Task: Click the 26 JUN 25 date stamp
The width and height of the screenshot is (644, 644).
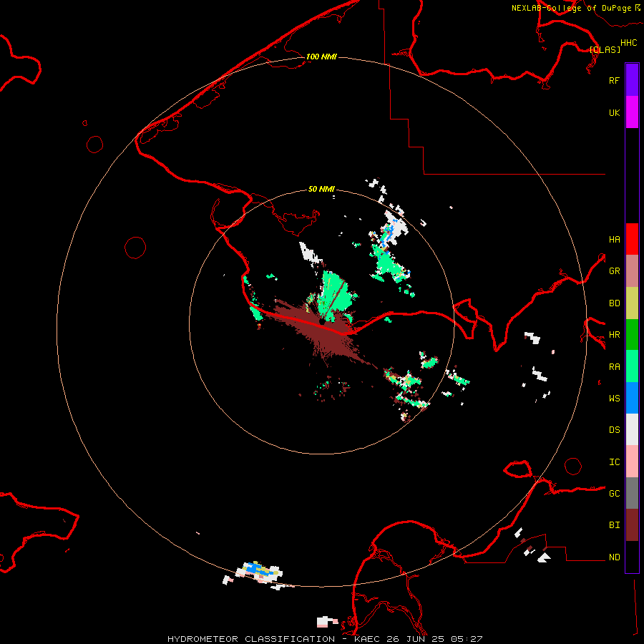Action: tap(415, 639)
